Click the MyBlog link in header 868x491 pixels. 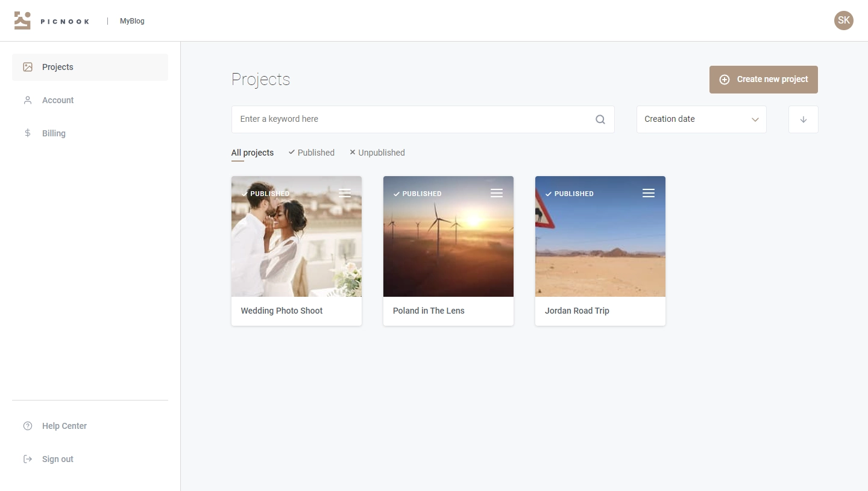tap(132, 21)
